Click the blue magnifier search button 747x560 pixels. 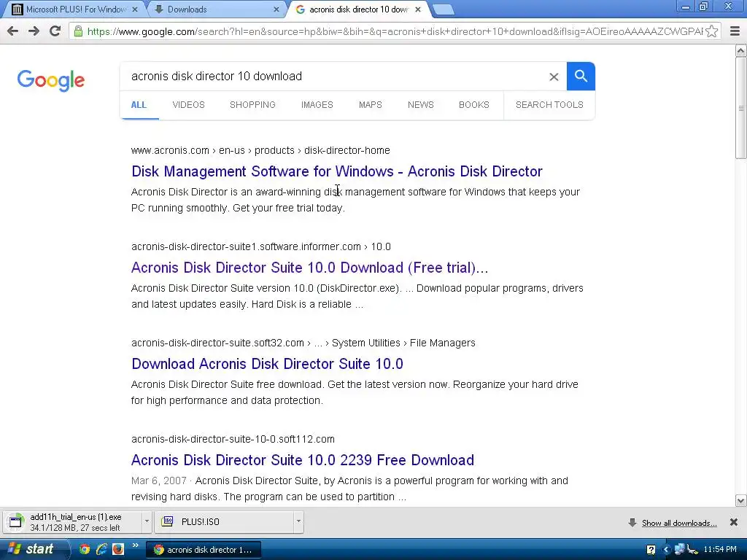pyautogui.click(x=581, y=76)
